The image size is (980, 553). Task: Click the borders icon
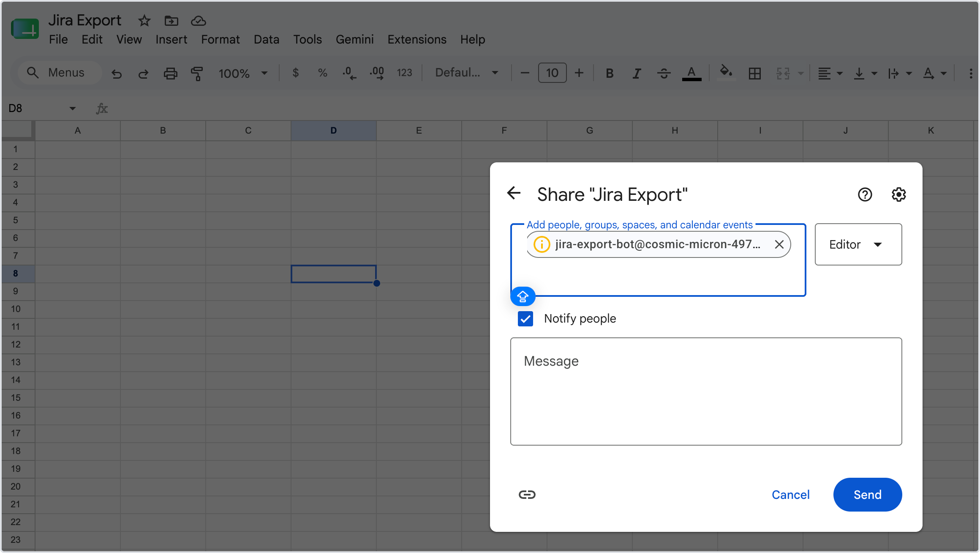pyautogui.click(x=755, y=74)
